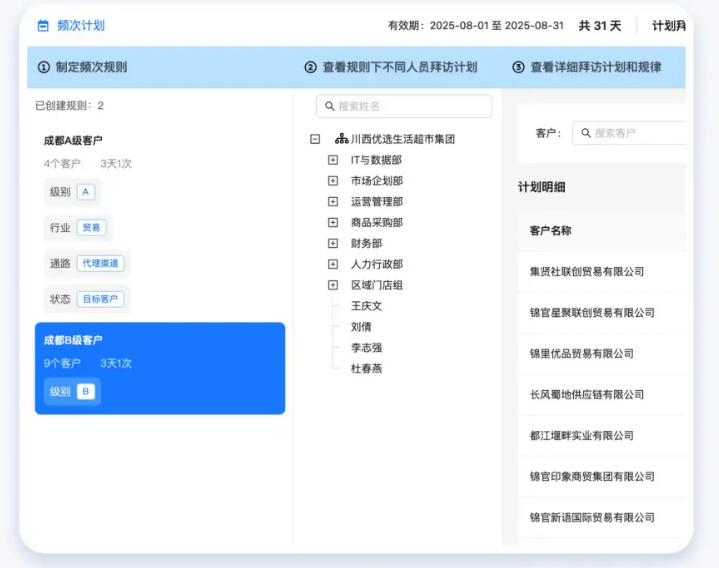This screenshot has height=568, width=719.
Task: Expand the 运营管理部 department node
Action: coord(333,202)
